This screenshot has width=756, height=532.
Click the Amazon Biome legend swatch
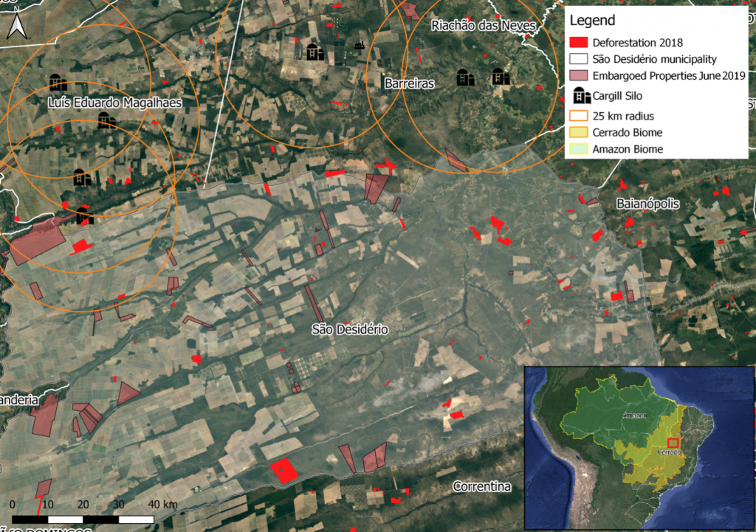coord(582,149)
